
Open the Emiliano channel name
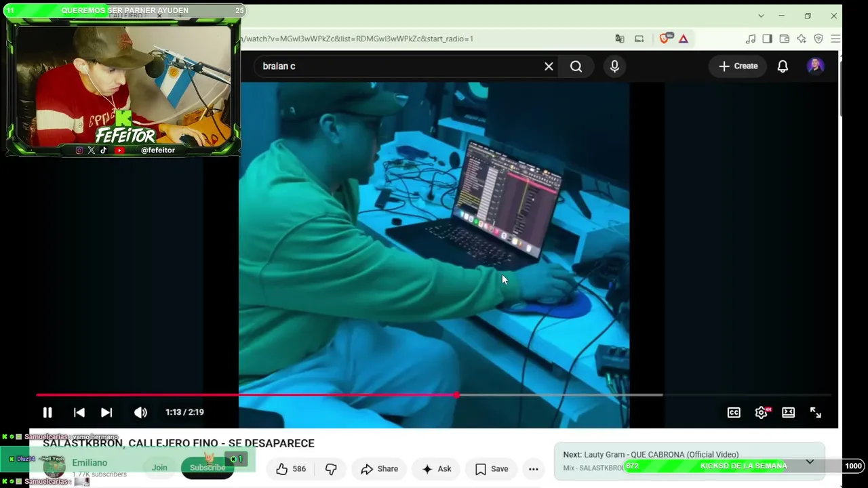[90, 462]
